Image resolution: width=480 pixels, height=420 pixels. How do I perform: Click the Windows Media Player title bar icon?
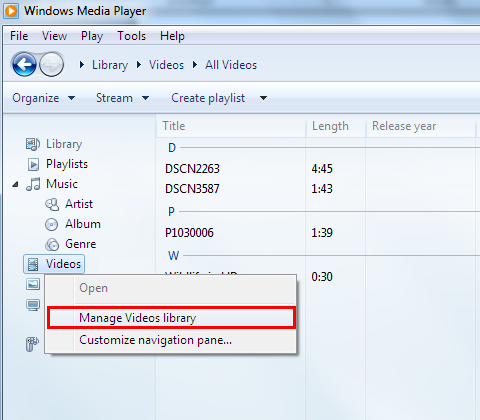pyautogui.click(x=11, y=10)
